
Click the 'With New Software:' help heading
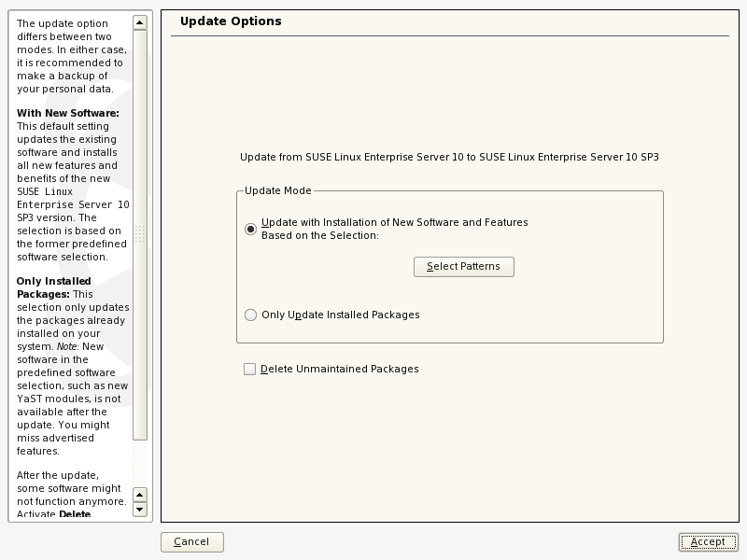pyautogui.click(x=68, y=113)
